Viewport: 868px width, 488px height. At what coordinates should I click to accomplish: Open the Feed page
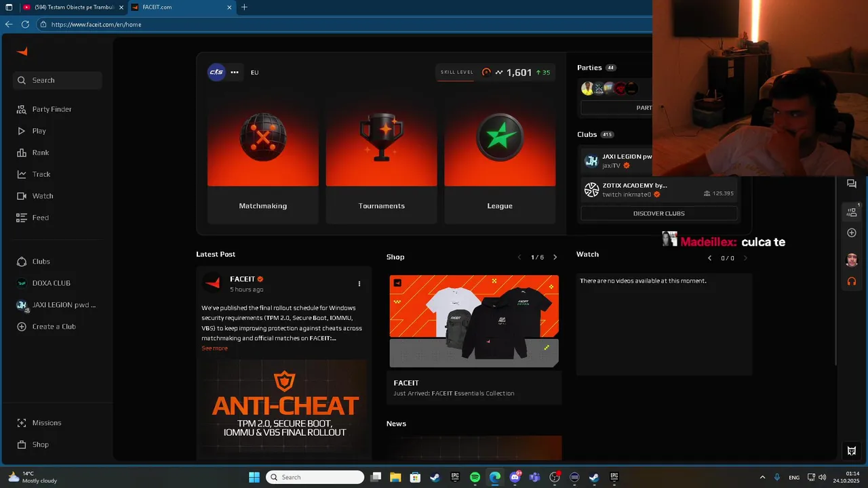pos(33,218)
